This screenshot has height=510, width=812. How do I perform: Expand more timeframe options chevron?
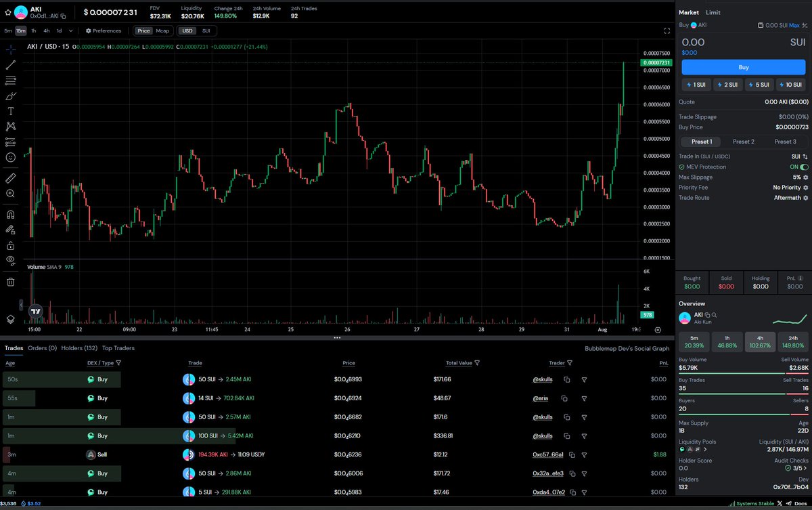pos(72,30)
